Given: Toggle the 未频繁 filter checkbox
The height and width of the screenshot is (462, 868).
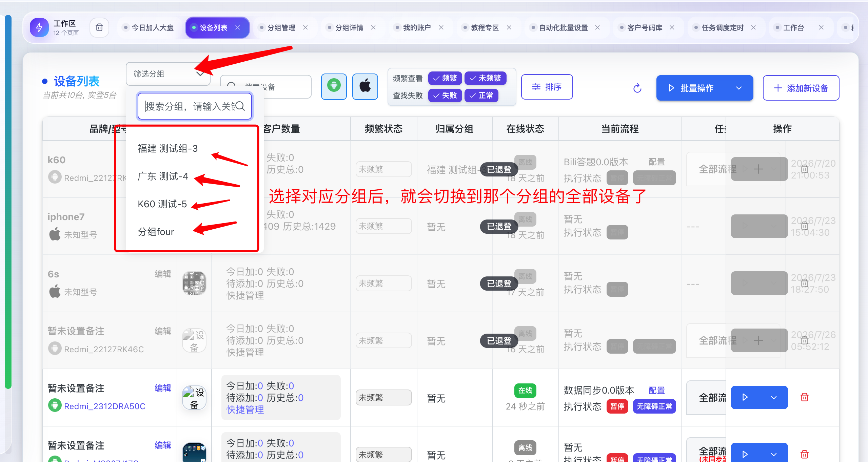Looking at the screenshot, I should click(x=485, y=78).
